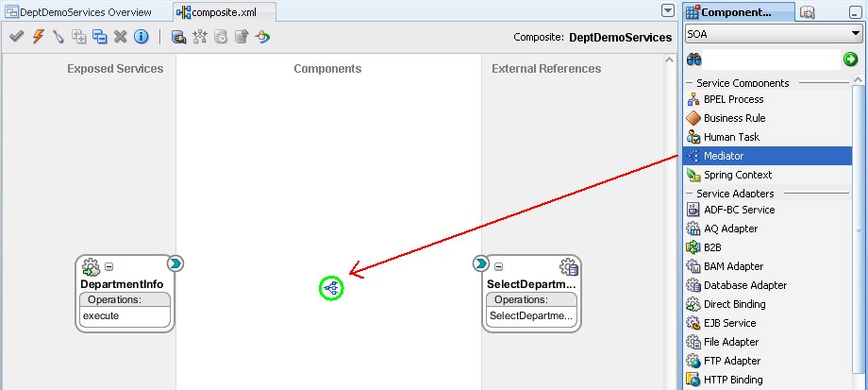This screenshot has width=868, height=390.
Task: Select the execute operation
Action: click(x=101, y=316)
